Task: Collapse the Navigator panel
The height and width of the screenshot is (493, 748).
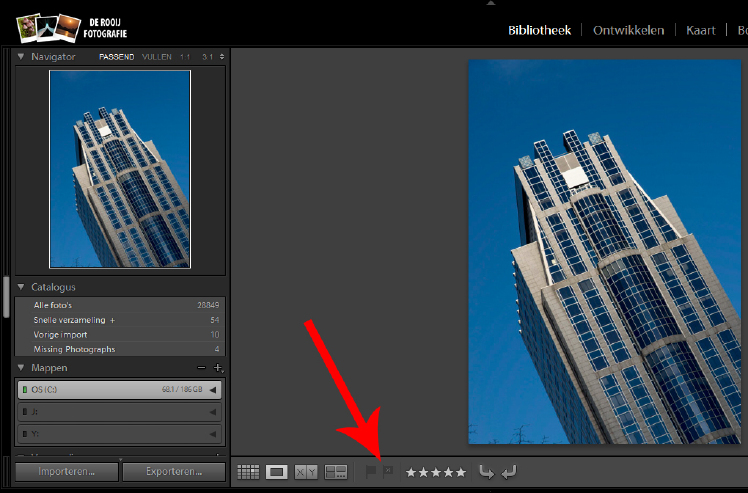Action: pos(21,56)
